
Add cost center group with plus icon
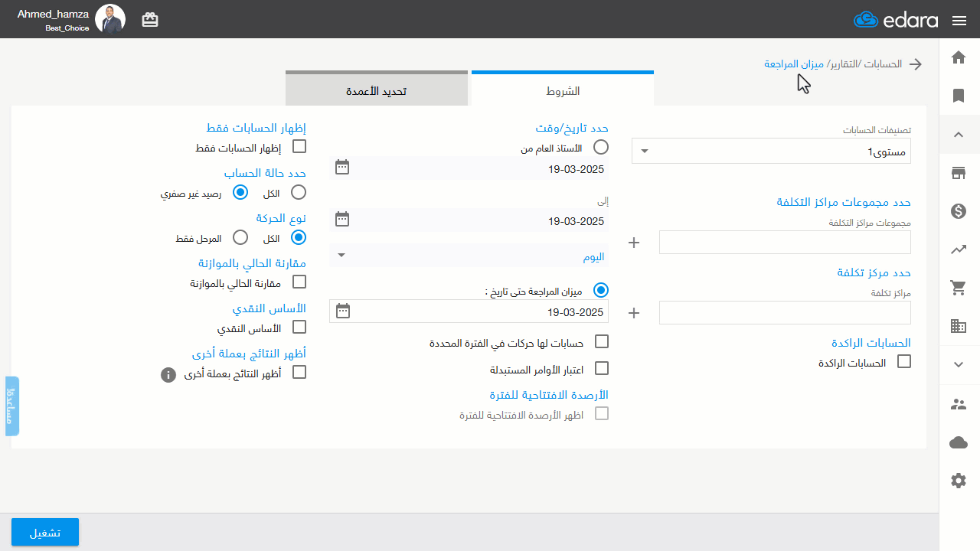pos(633,243)
